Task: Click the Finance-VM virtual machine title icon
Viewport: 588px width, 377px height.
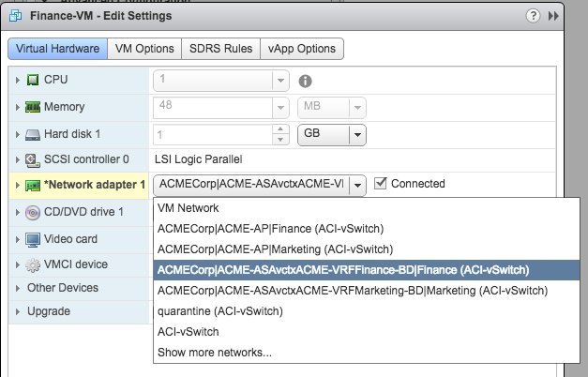Action: [15, 16]
